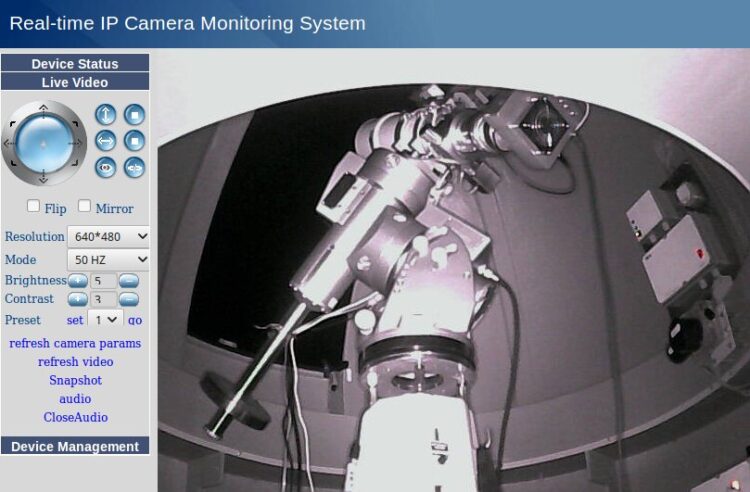Click the eye icon button
750x492 pixels.
click(106, 167)
